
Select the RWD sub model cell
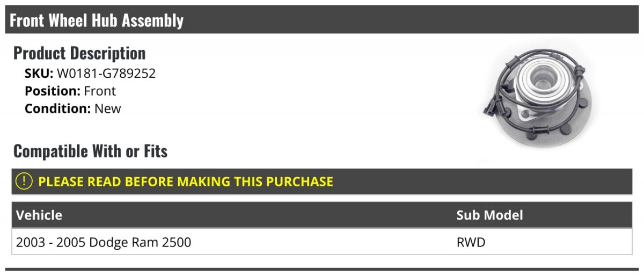[x=471, y=243]
